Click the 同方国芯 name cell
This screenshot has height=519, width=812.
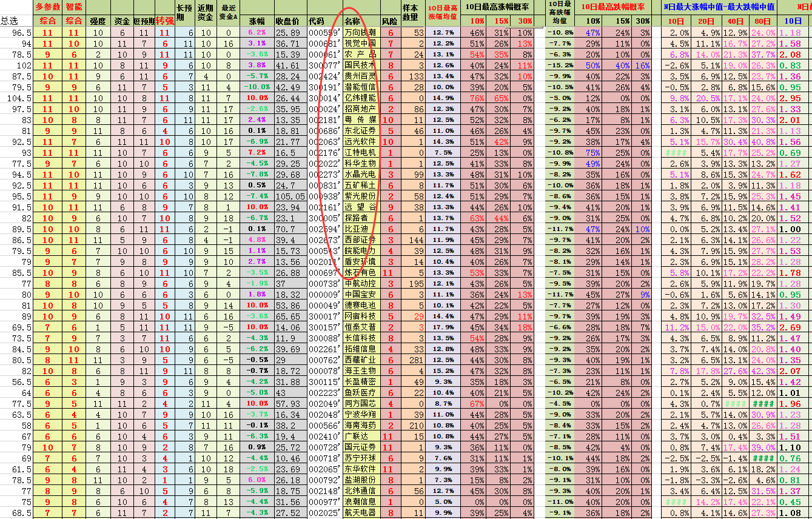361,403
